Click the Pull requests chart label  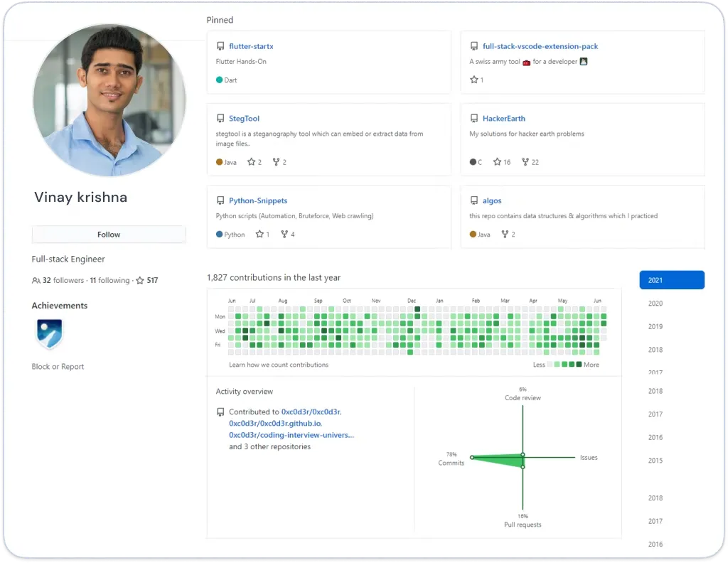(523, 525)
